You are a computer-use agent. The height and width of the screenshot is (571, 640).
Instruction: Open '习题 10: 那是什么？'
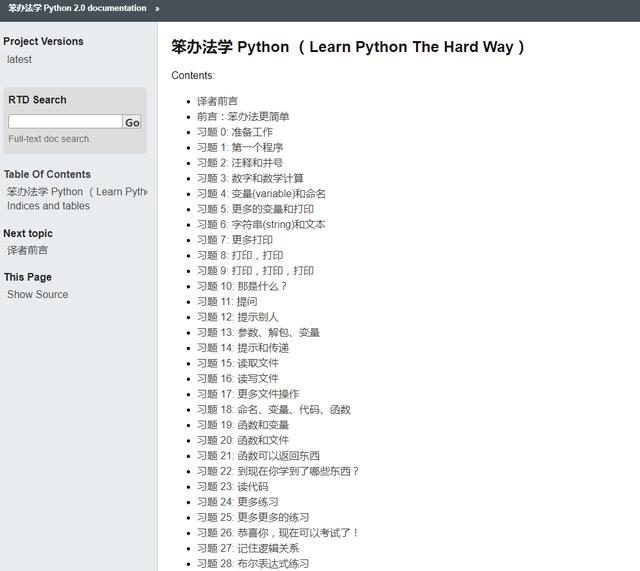coord(242,287)
